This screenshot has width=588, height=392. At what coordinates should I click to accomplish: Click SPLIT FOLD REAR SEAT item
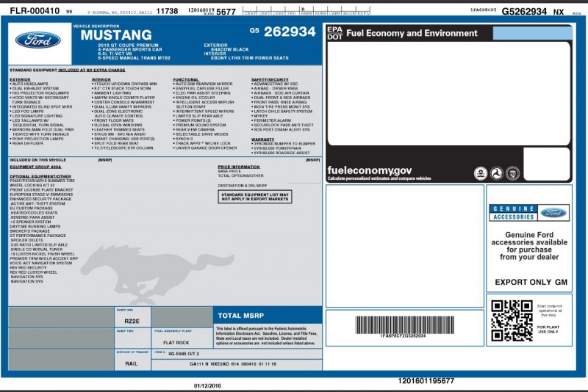click(x=116, y=143)
